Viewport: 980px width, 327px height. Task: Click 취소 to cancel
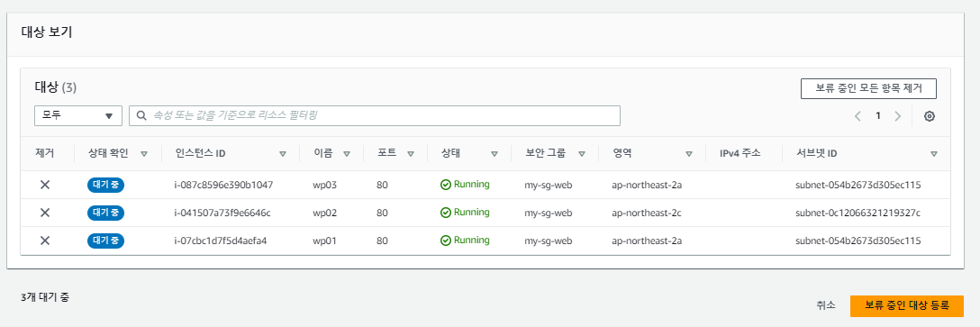[826, 305]
